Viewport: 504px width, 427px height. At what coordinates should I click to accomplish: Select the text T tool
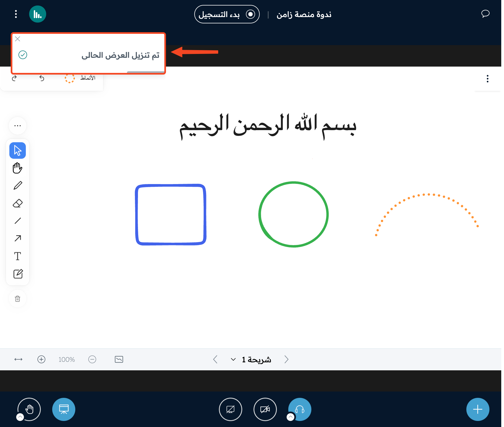18,256
